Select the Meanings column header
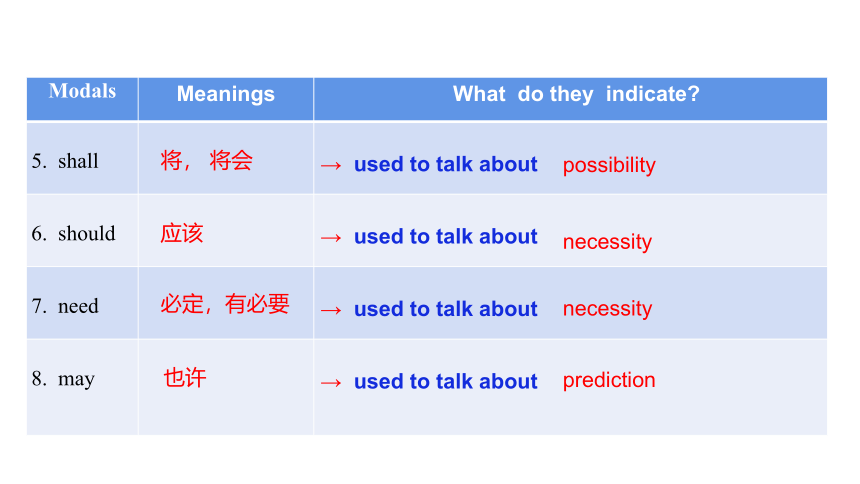Screen dimensions: 860x484 (225, 94)
